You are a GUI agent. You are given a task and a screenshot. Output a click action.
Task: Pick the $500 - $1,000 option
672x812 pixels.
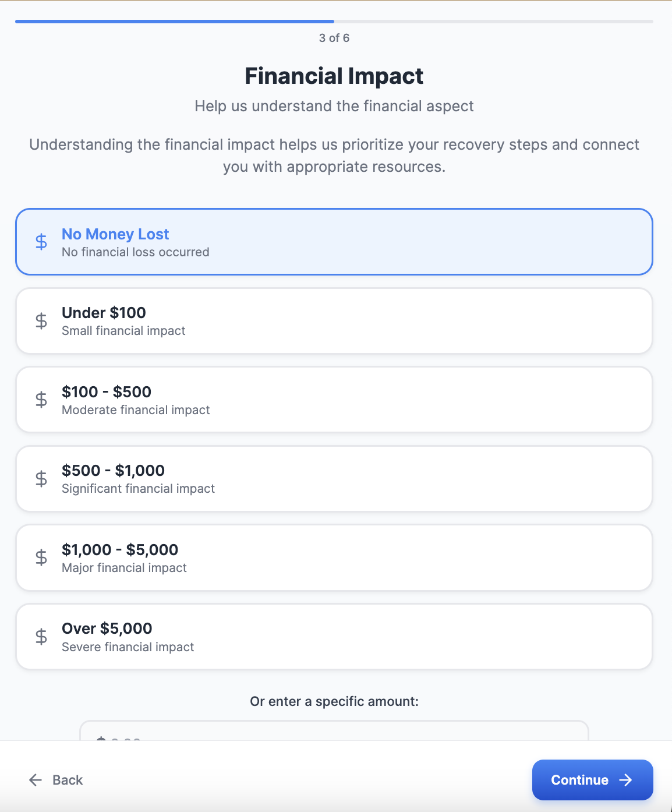(334, 479)
